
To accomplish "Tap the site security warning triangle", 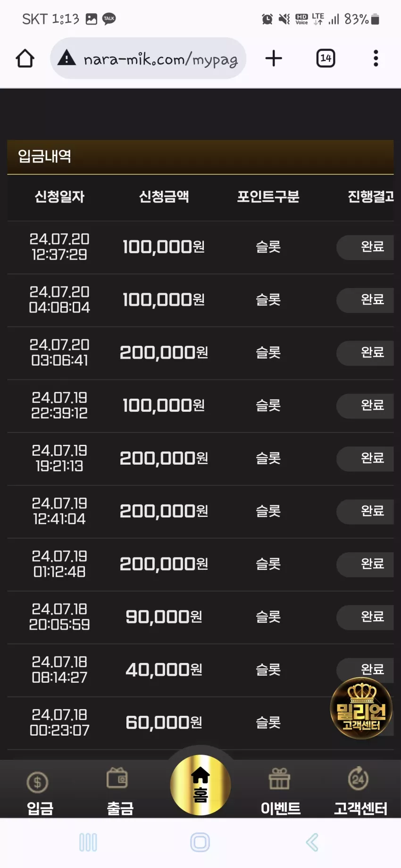I will pos(67,58).
